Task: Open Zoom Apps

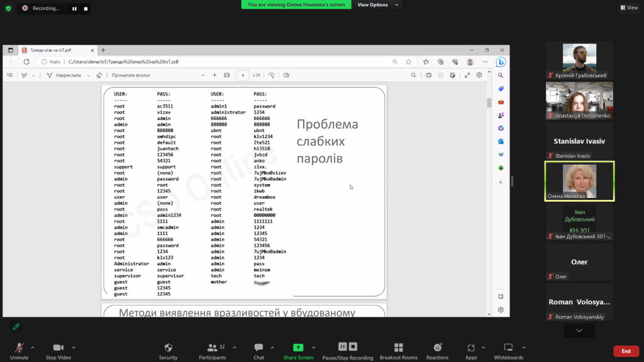Action: click(x=471, y=351)
